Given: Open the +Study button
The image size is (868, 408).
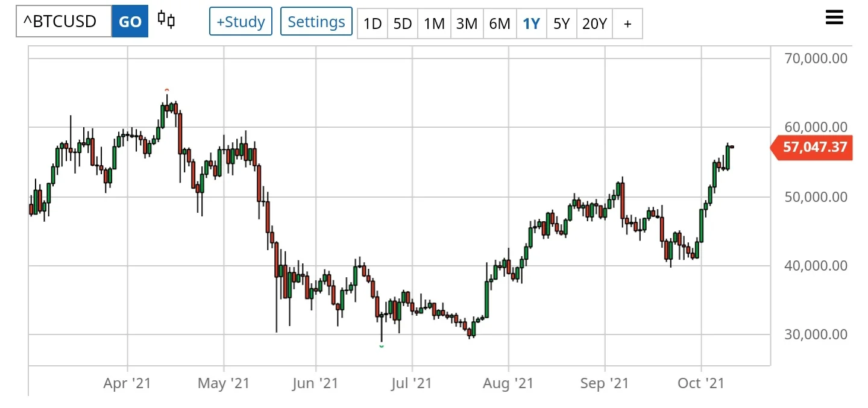Looking at the screenshot, I should click(x=241, y=22).
